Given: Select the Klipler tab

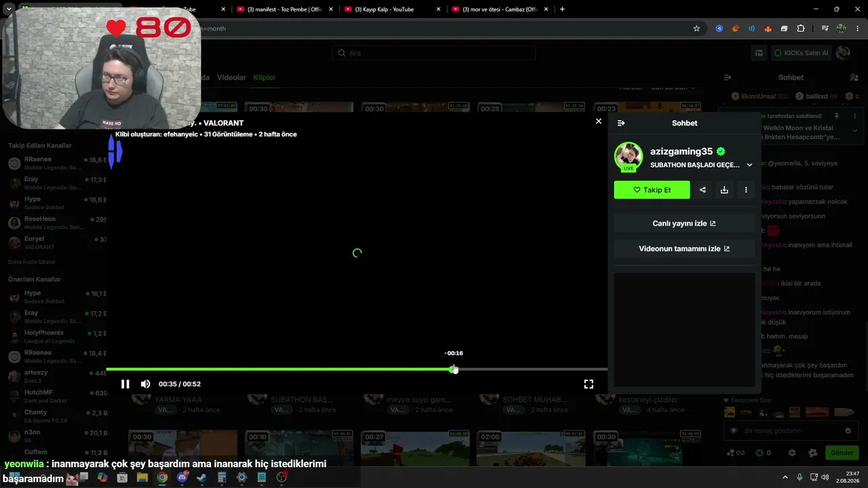Looking at the screenshot, I should point(264,77).
